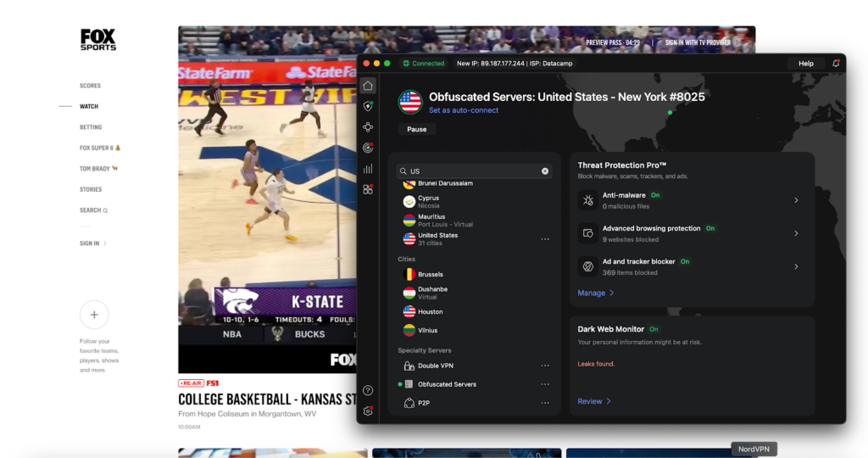Screen dimensions: 868x458
Task: Open the help question mark sidebar icon
Action: (368, 390)
